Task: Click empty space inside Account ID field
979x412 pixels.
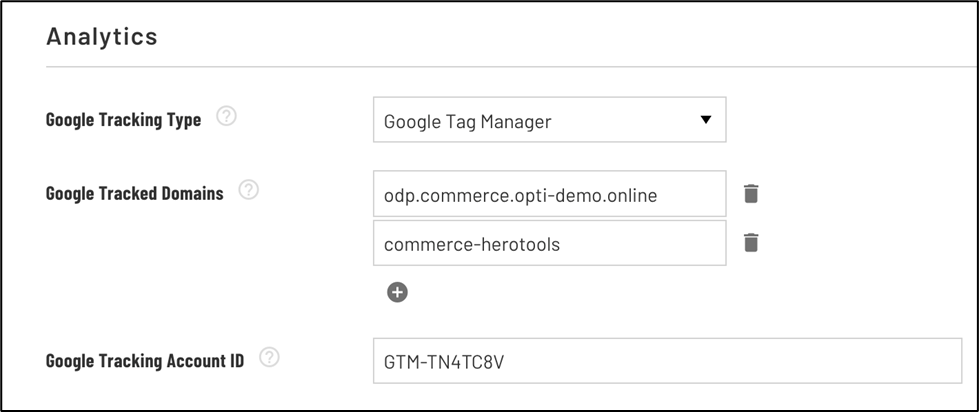Action: click(731, 361)
